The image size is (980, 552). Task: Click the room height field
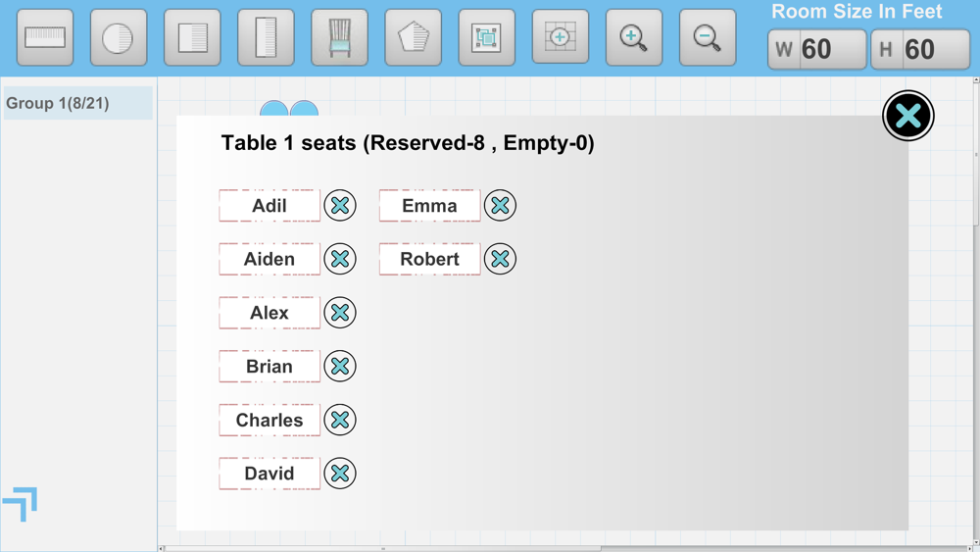(x=920, y=49)
